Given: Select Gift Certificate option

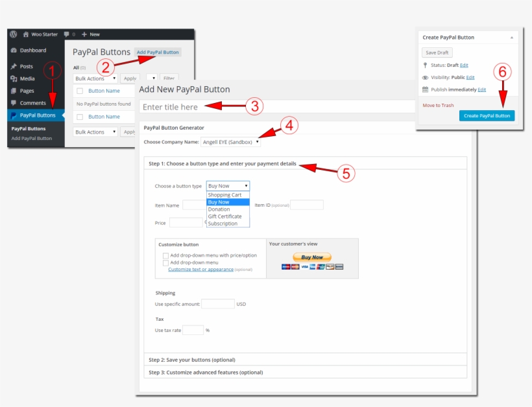Looking at the screenshot, I should coord(228,216).
